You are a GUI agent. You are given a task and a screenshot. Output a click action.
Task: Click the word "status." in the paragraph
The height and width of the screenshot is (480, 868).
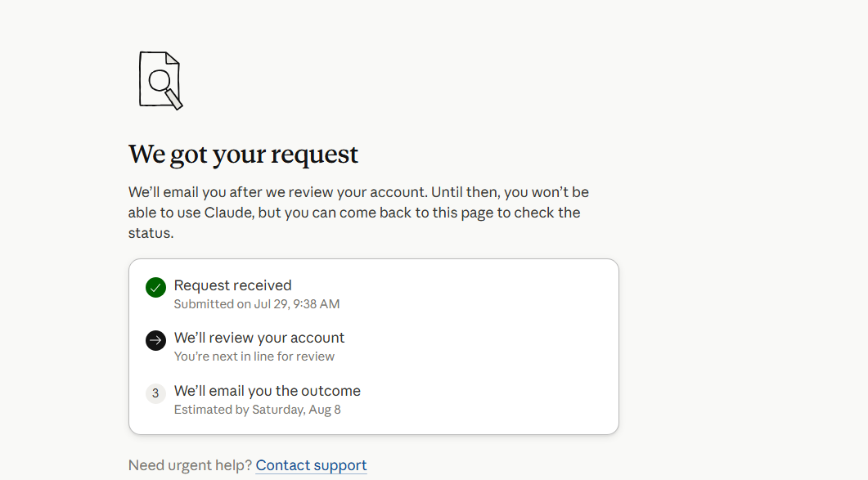tap(151, 233)
